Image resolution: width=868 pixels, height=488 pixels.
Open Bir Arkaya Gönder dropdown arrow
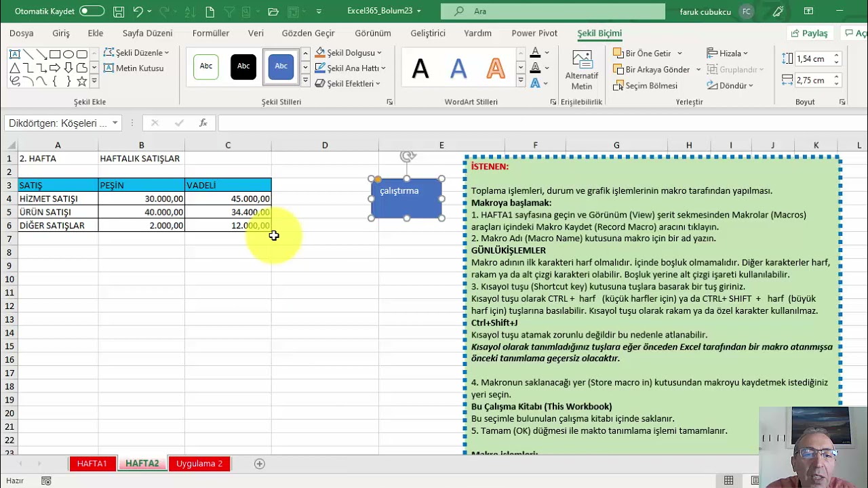click(698, 70)
